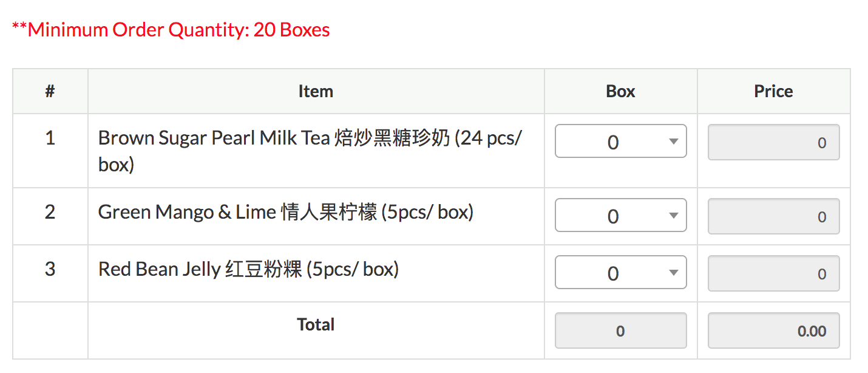The image size is (868, 373).
Task: Click dropdown arrow for Red Bean Jelly row
Action: (x=673, y=273)
